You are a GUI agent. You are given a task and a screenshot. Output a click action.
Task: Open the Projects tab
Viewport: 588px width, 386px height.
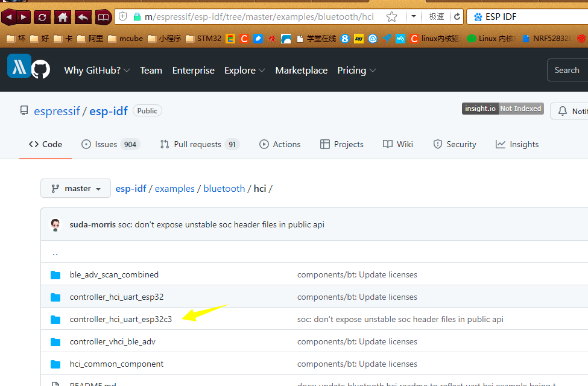pos(341,144)
